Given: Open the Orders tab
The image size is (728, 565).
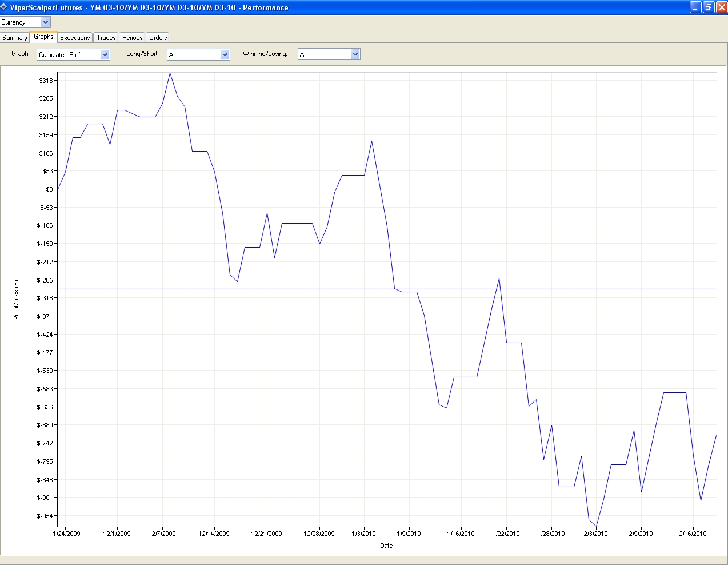Looking at the screenshot, I should (158, 38).
